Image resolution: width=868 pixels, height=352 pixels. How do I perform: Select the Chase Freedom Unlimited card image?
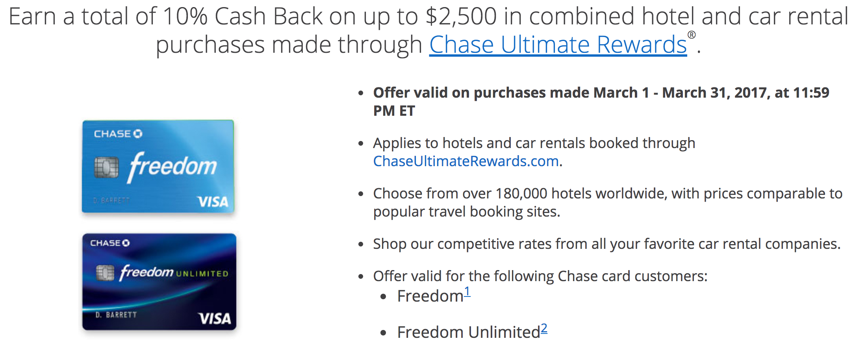point(159,282)
